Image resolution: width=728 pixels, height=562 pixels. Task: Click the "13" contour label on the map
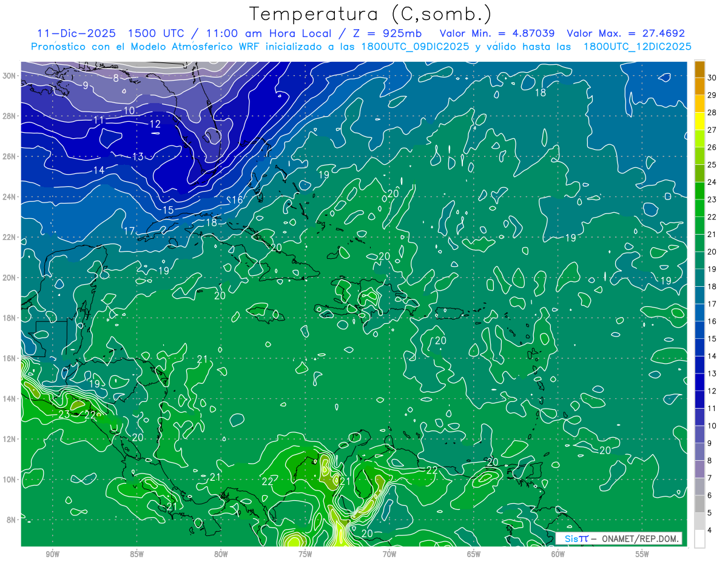click(138, 157)
